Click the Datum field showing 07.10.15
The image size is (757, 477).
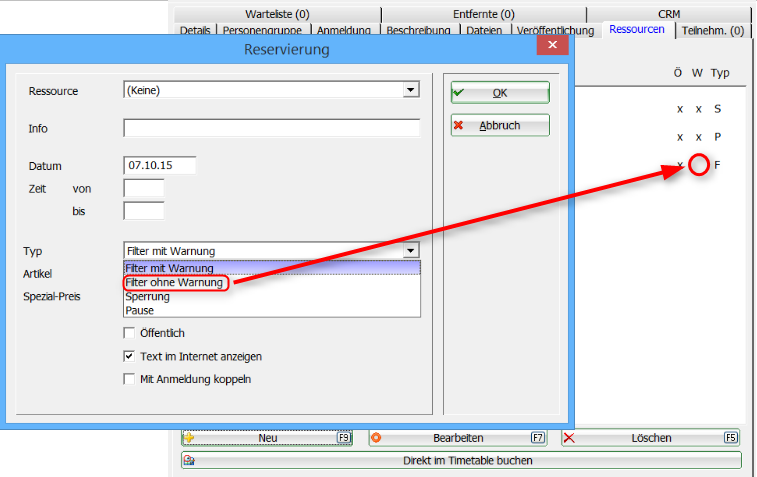click(x=160, y=165)
